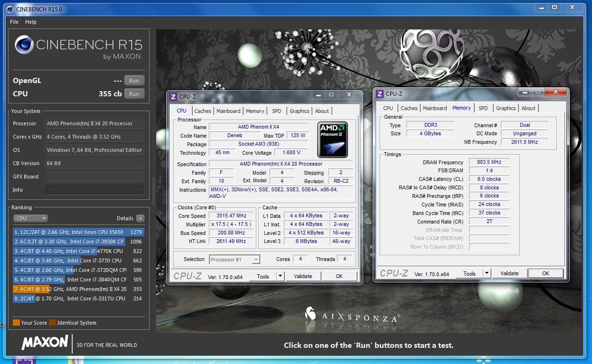Select the SPD tab in CPU-Z Memory window

(x=483, y=108)
